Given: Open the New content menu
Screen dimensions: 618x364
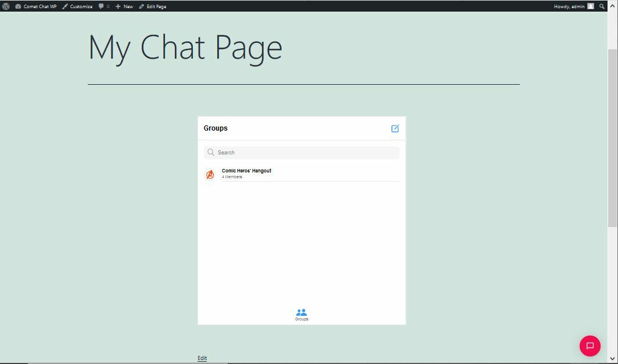Looking at the screenshot, I should coord(124,6).
